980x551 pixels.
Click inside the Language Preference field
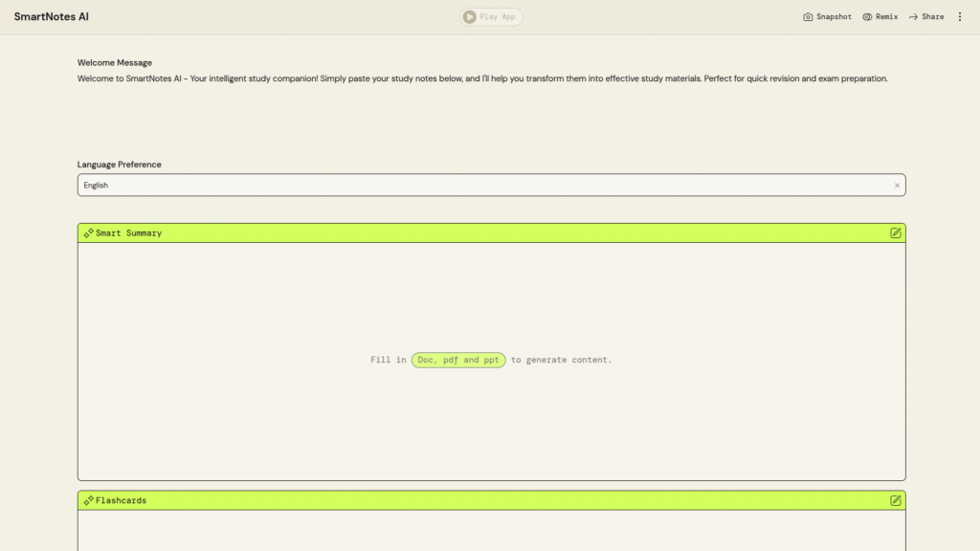tap(479, 186)
